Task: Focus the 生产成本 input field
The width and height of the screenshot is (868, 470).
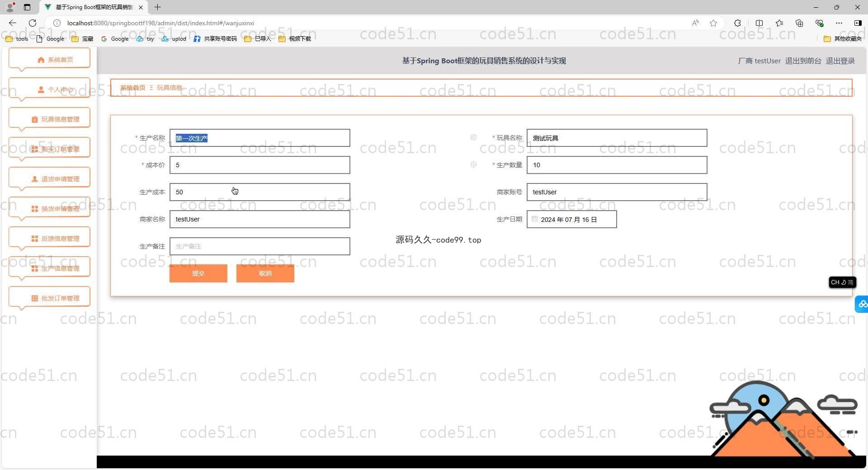Action: coord(260,192)
